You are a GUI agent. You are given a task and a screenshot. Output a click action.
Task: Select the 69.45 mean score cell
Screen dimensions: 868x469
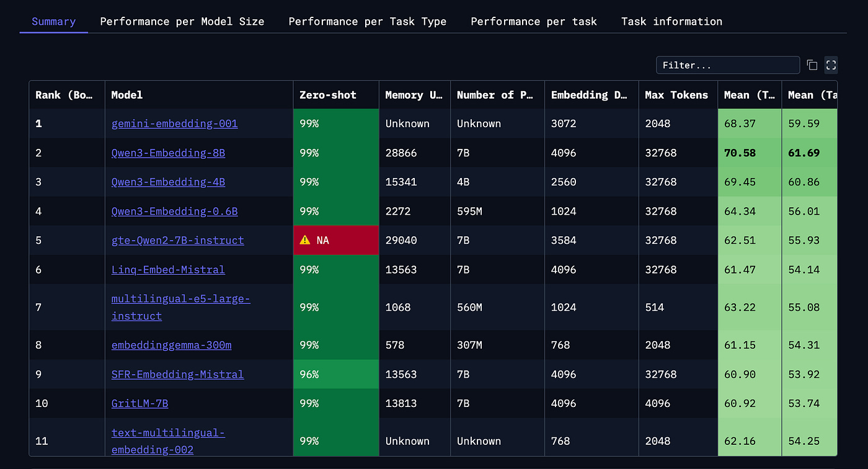click(x=750, y=182)
